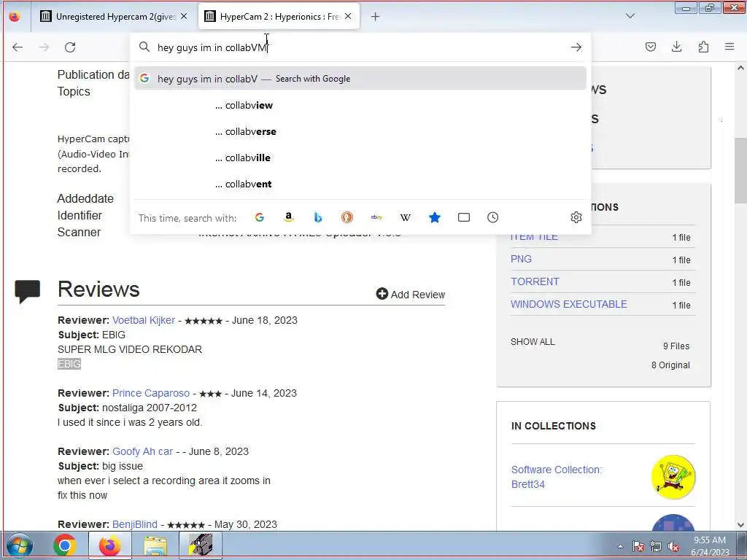Search this time with Wikipedia
The height and width of the screenshot is (560, 747).
tap(406, 217)
